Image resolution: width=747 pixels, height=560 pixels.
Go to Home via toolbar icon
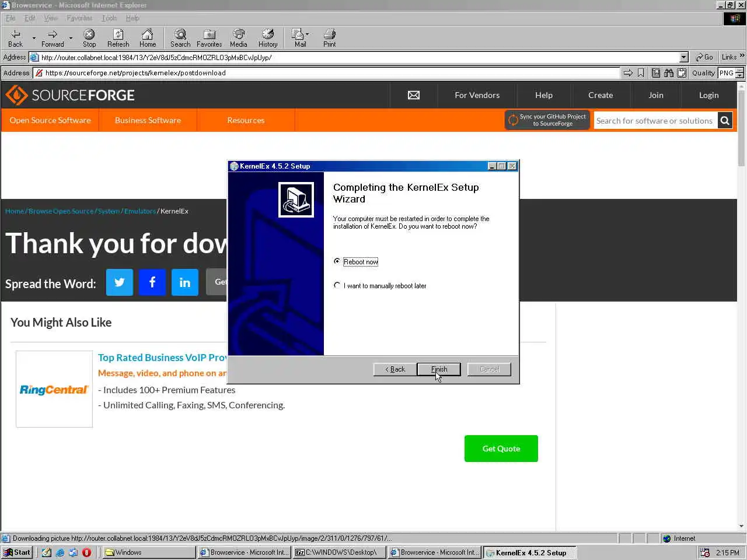[148, 38]
